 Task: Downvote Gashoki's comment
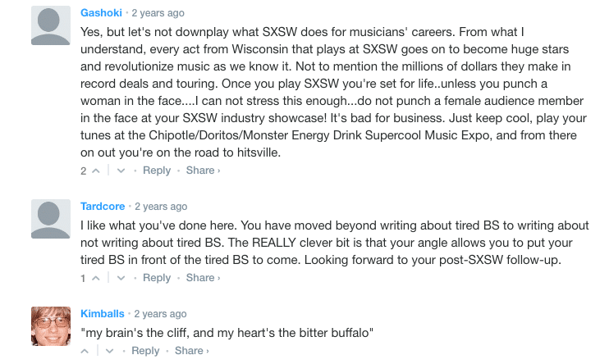[121, 171]
